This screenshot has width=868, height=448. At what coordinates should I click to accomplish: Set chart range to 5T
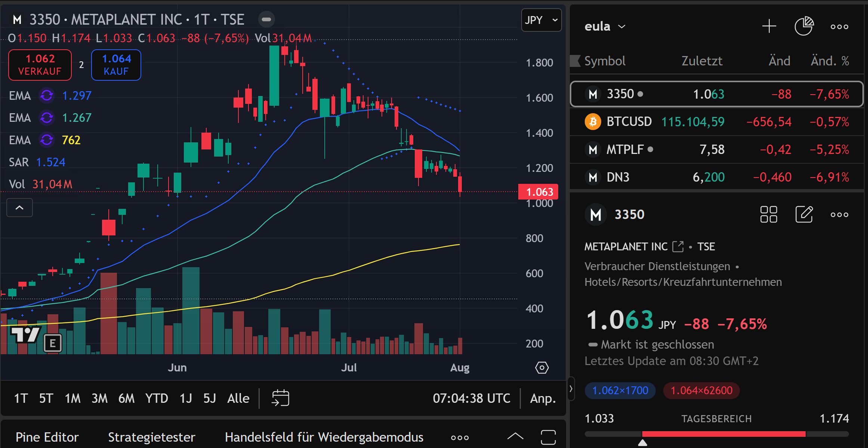(x=46, y=399)
